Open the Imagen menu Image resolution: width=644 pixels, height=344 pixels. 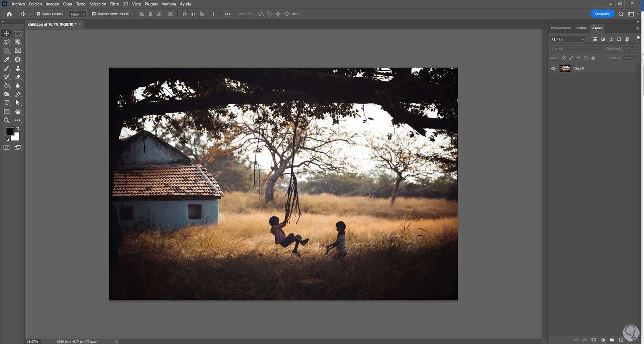[52, 4]
